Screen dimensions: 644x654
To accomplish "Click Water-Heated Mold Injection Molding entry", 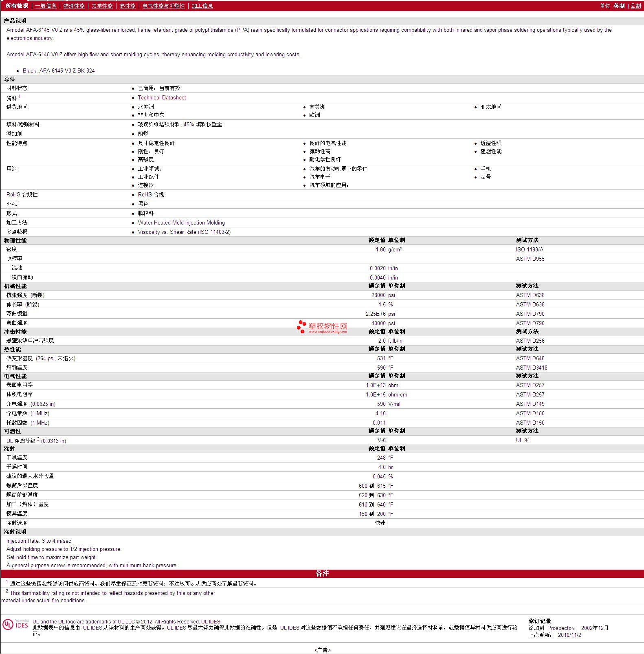I will 181,223.
